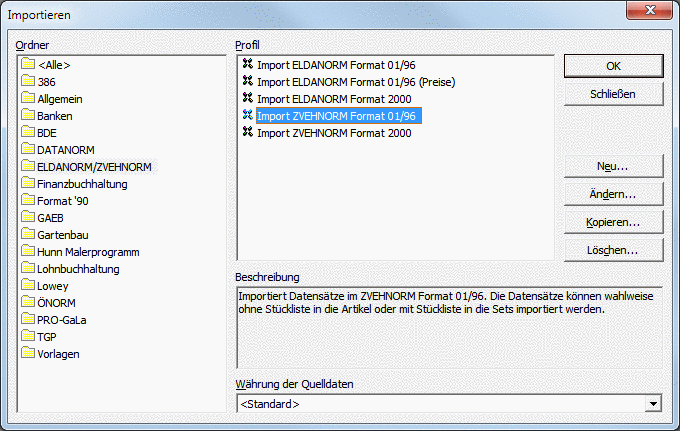Click the GAEB folder icon
The height and width of the screenshot is (431, 680).
[28, 217]
